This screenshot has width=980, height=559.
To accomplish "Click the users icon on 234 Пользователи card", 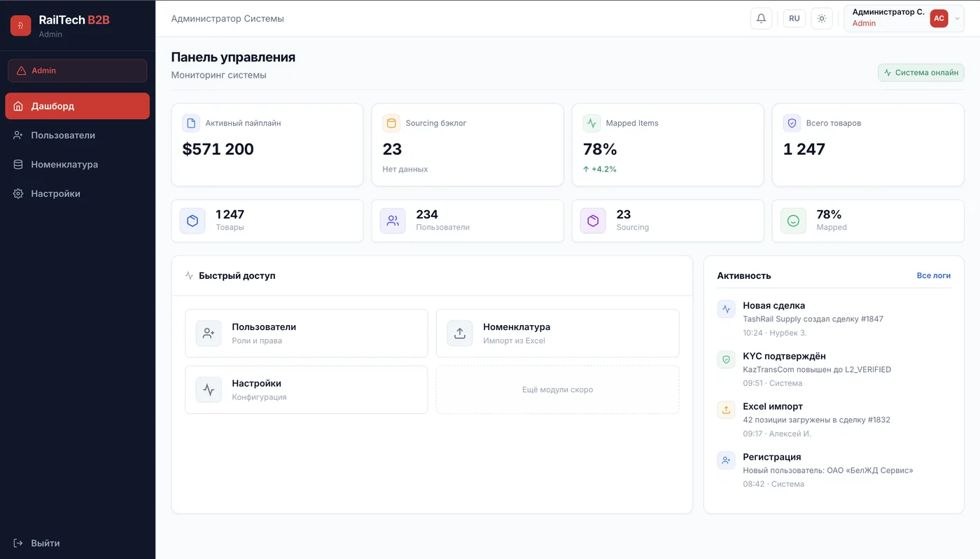I will (392, 221).
